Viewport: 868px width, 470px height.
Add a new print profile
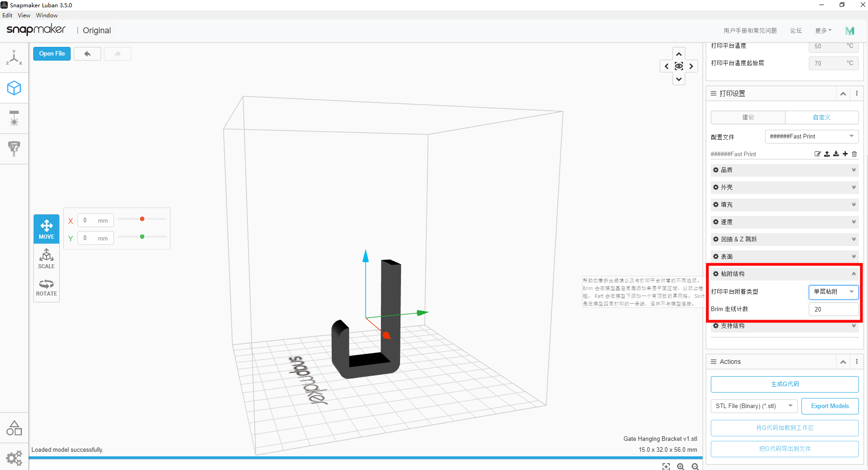845,154
